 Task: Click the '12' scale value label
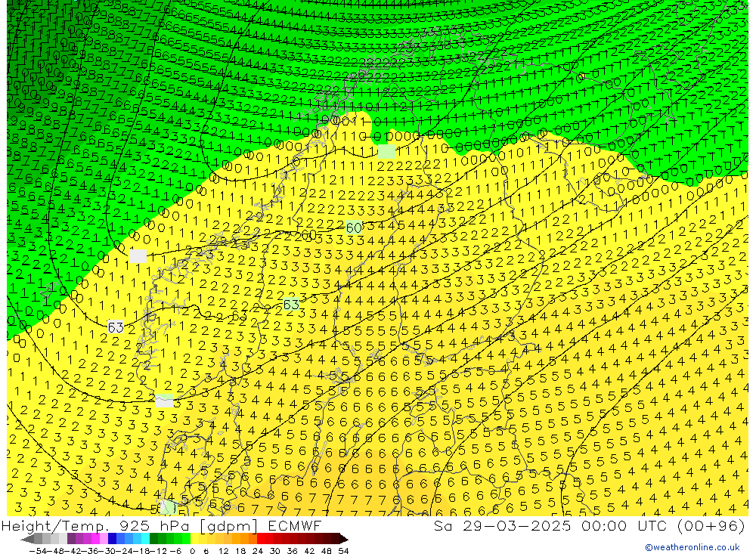point(223,551)
